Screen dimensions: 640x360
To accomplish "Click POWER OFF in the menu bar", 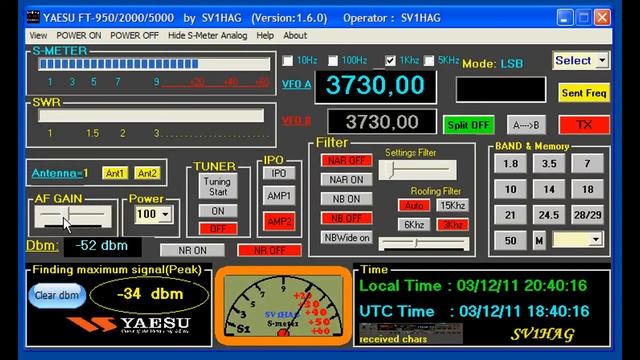I will click(134, 36).
